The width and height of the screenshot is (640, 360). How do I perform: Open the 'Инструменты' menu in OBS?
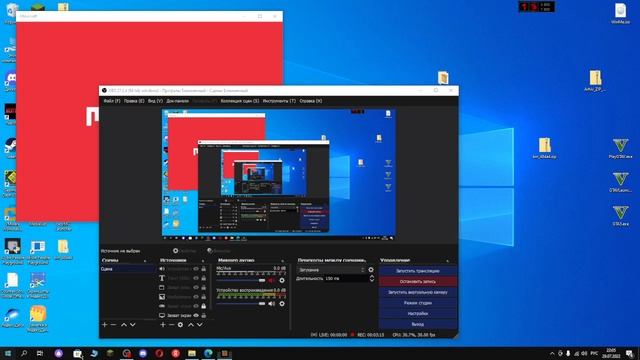click(279, 101)
